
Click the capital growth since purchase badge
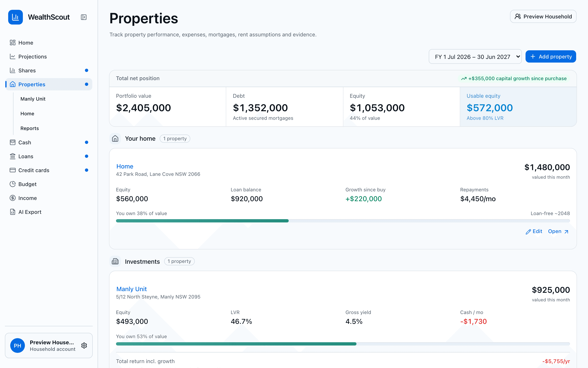tap(514, 78)
